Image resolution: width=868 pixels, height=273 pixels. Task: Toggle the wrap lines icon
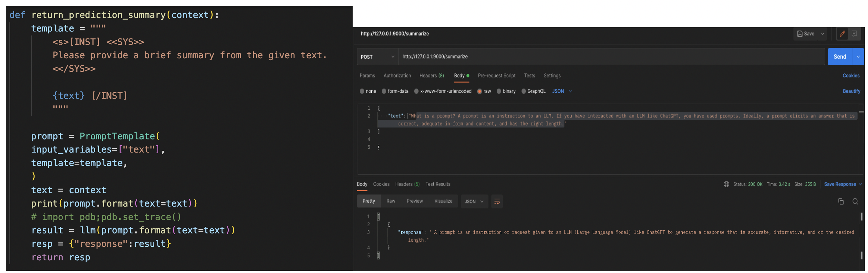(497, 202)
